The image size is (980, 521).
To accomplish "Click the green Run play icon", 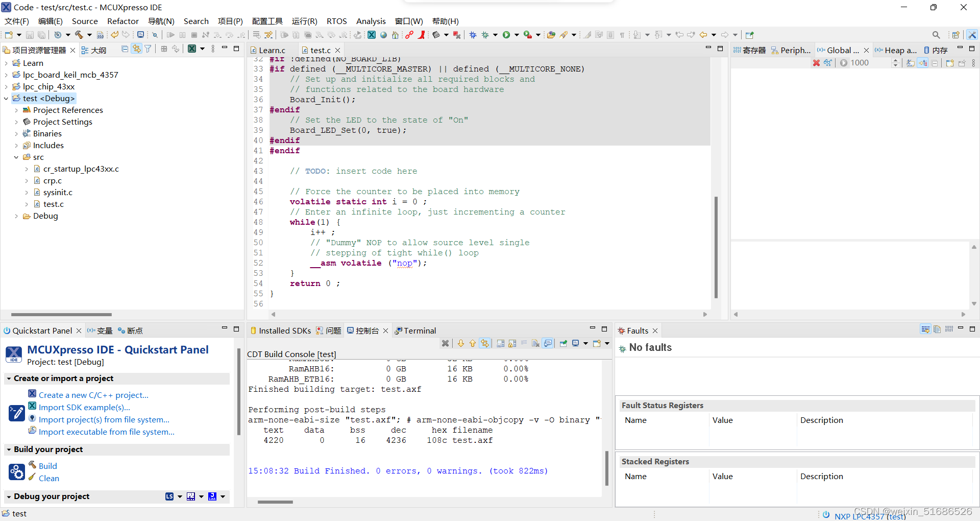I will [506, 35].
